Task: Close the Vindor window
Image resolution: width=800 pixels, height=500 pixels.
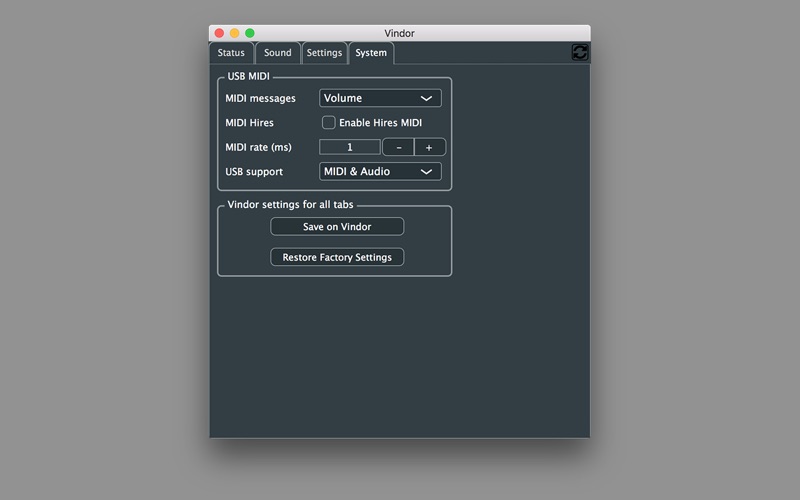Action: pos(219,33)
